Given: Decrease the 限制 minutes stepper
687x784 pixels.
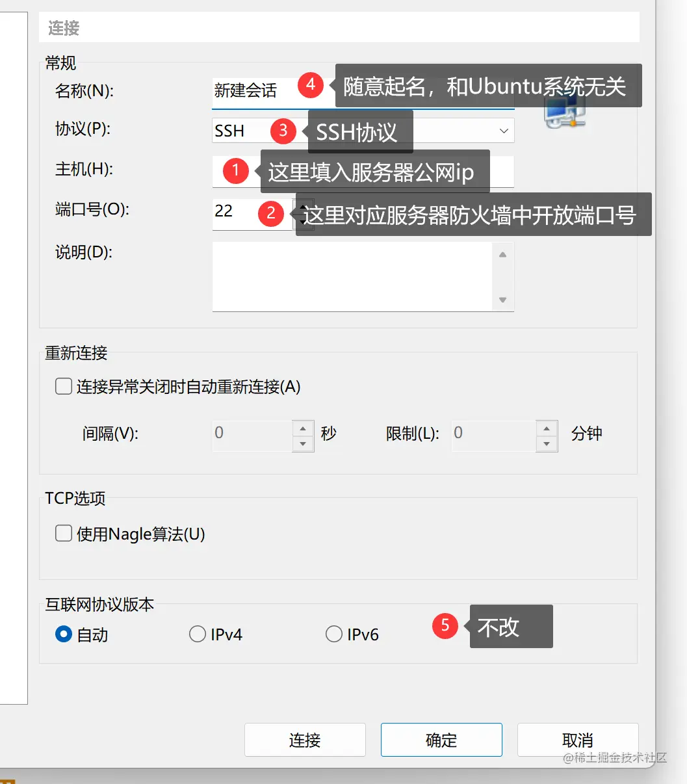Looking at the screenshot, I should click(547, 444).
